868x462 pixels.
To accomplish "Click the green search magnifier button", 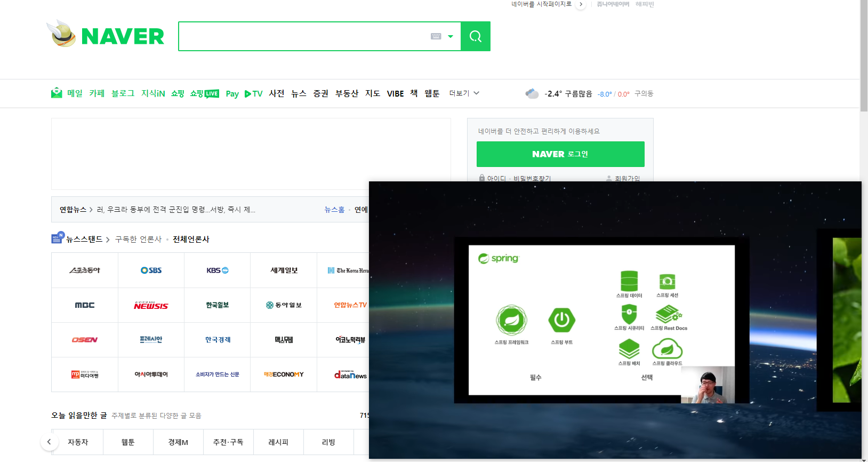I will (476, 36).
